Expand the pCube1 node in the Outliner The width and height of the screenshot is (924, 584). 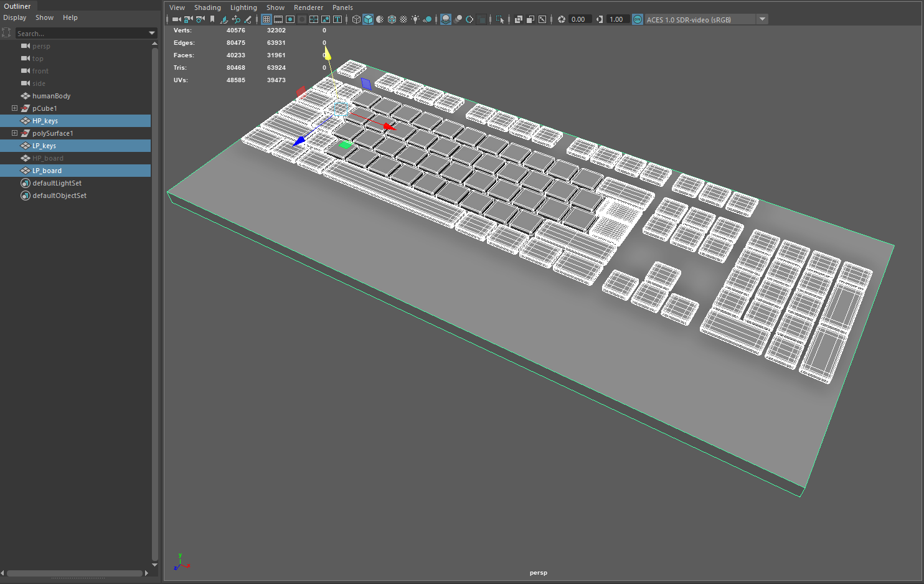[14, 108]
